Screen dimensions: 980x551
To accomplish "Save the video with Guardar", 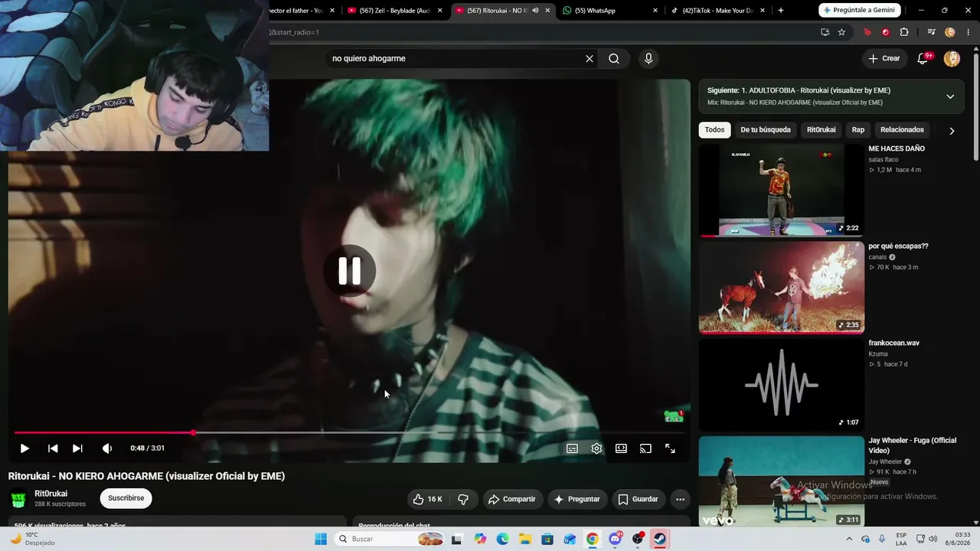I will [638, 499].
